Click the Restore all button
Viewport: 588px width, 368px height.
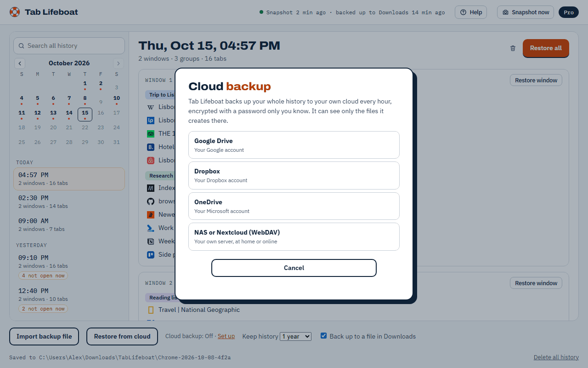(546, 48)
